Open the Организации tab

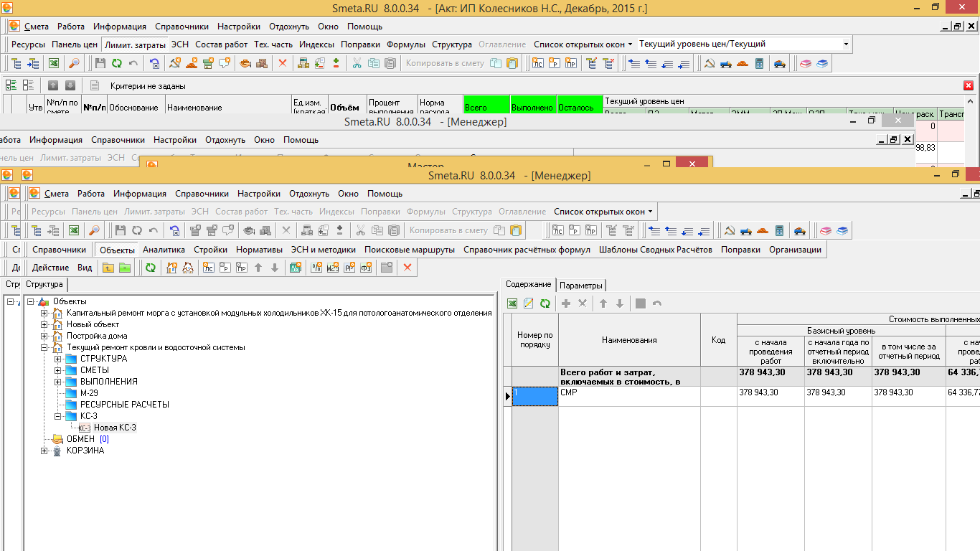(x=795, y=250)
